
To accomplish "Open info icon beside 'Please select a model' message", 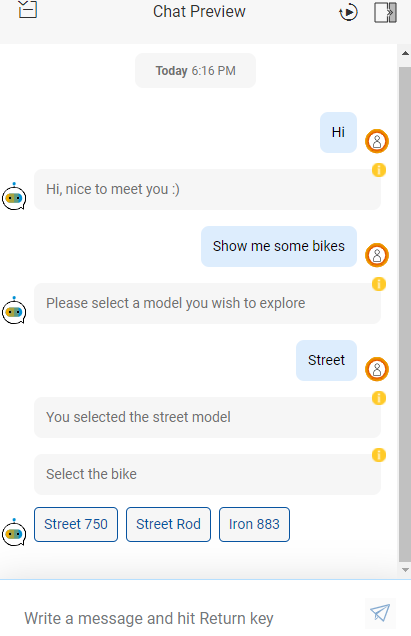I will click(x=379, y=284).
